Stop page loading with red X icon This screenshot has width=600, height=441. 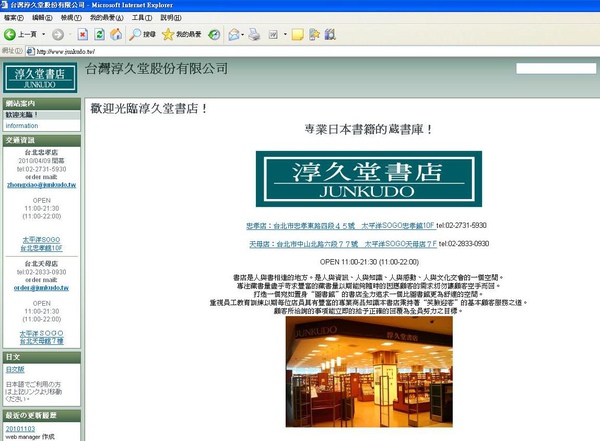[x=82, y=34]
